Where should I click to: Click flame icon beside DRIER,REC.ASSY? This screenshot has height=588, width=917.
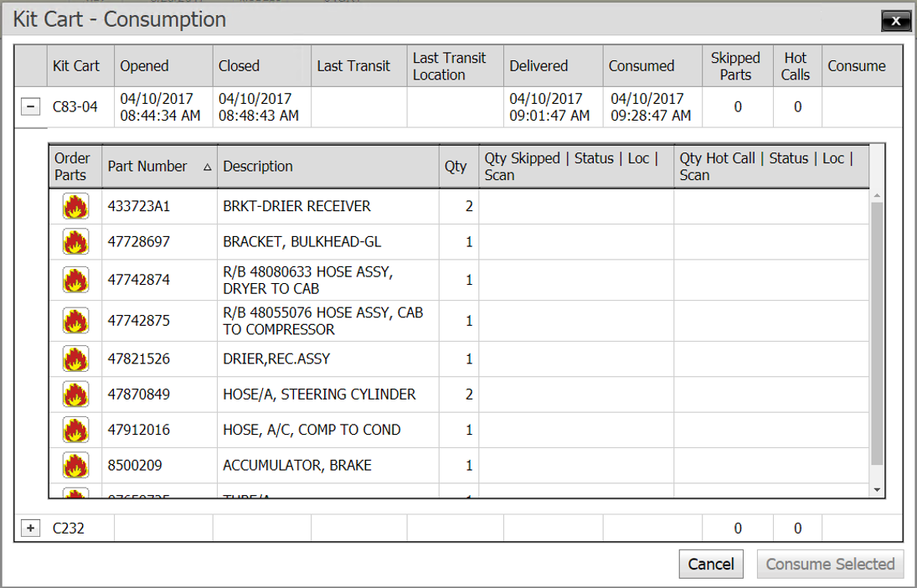[x=75, y=358]
